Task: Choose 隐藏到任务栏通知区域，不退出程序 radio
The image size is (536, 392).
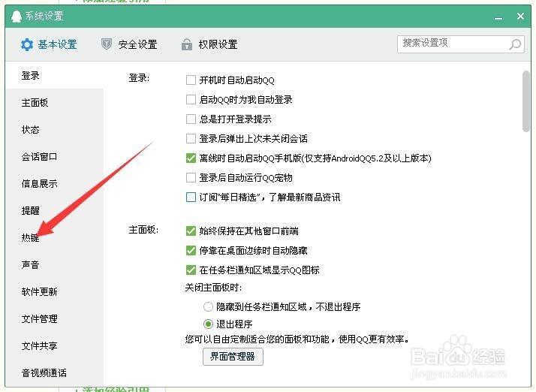Action: pyautogui.click(x=208, y=306)
